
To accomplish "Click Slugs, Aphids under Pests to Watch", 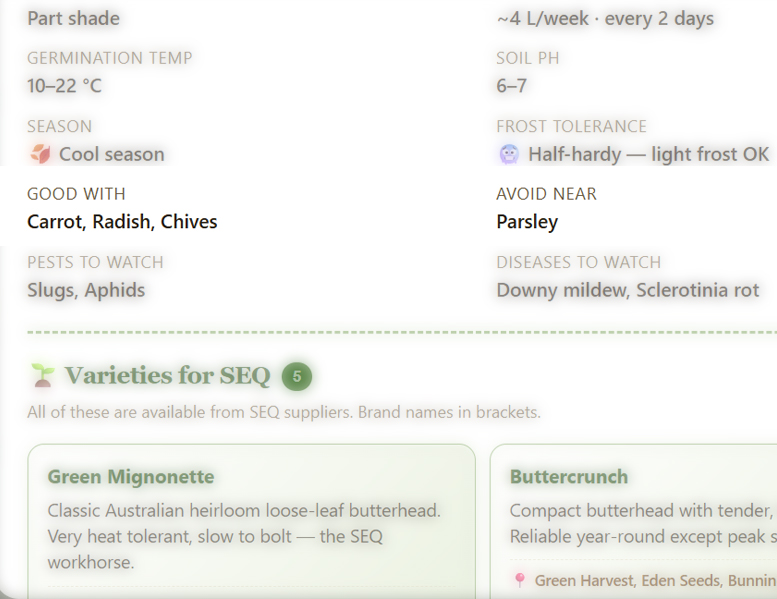I will 86,290.
